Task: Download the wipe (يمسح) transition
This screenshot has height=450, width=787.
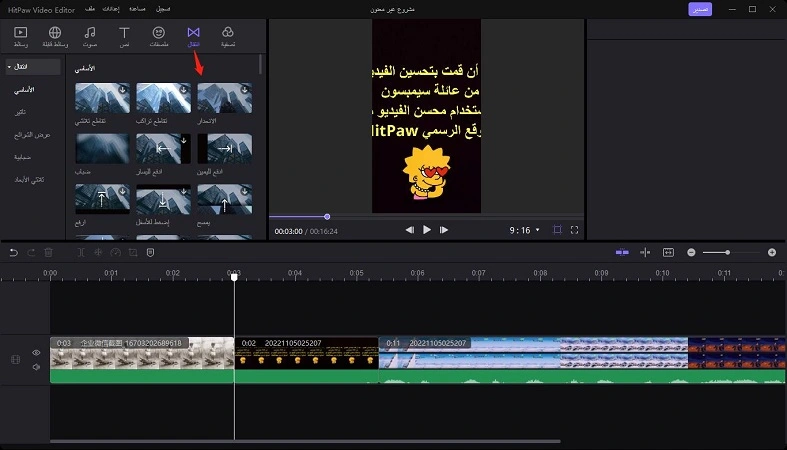Action: pyautogui.click(x=245, y=191)
